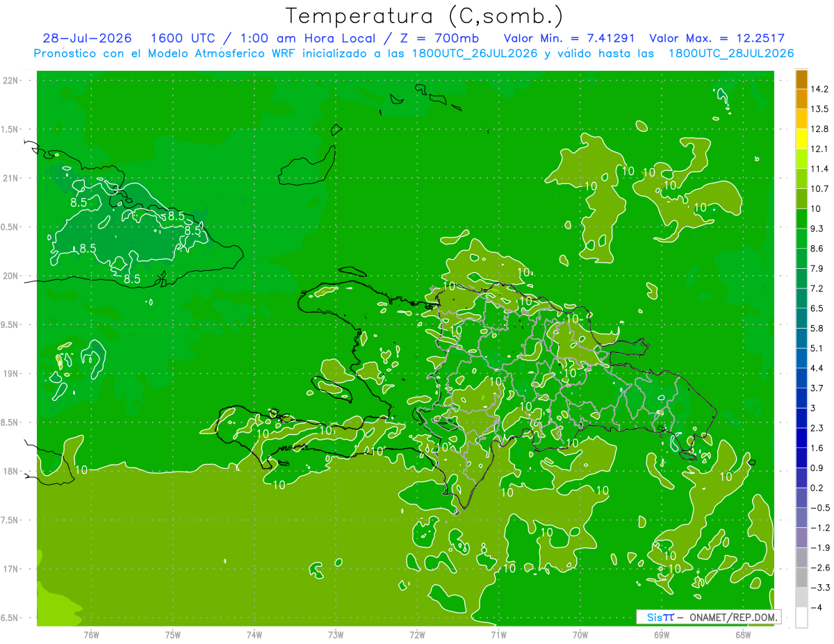Pick the orange swatch between 13.5 and 14.2
834x644 pixels.
[x=801, y=99]
